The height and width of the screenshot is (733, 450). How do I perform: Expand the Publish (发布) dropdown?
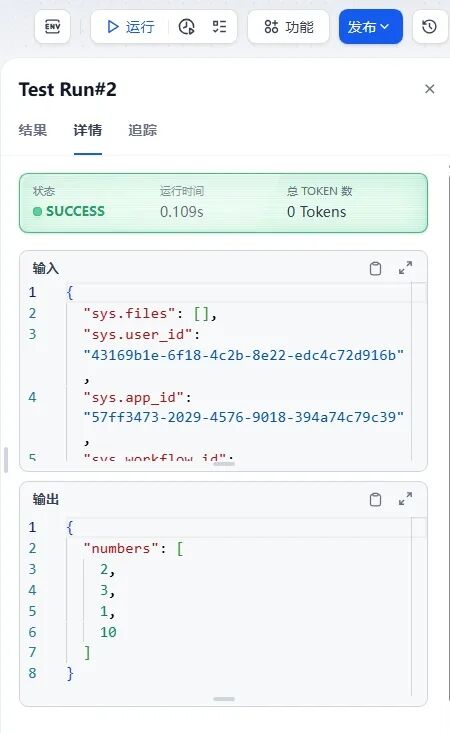371,27
